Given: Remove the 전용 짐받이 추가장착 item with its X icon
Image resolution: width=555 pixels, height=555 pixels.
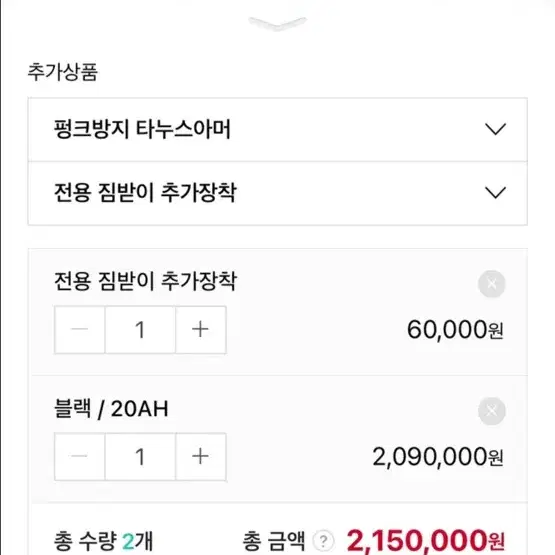Looking at the screenshot, I should coord(491,284).
